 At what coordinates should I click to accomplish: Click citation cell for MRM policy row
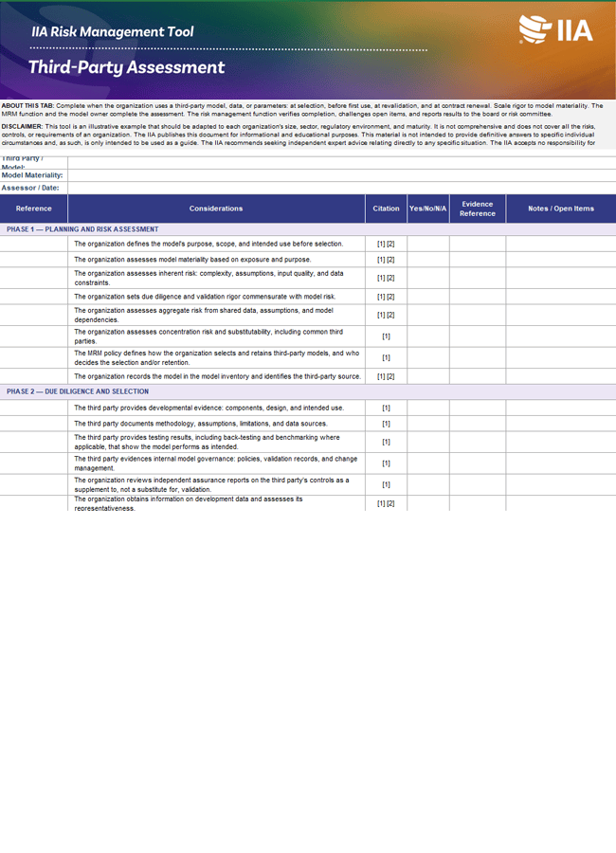(x=386, y=357)
